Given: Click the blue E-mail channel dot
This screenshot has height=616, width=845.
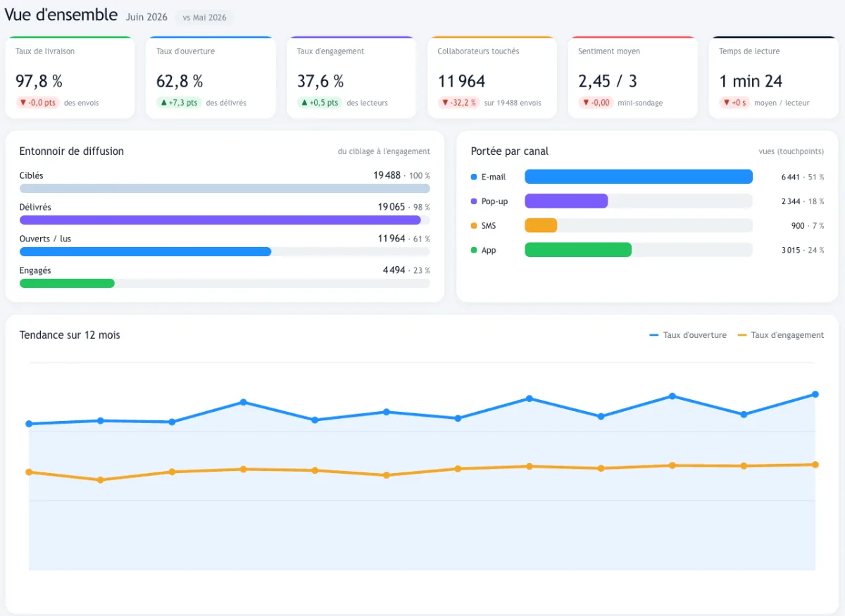Looking at the screenshot, I should [x=474, y=177].
